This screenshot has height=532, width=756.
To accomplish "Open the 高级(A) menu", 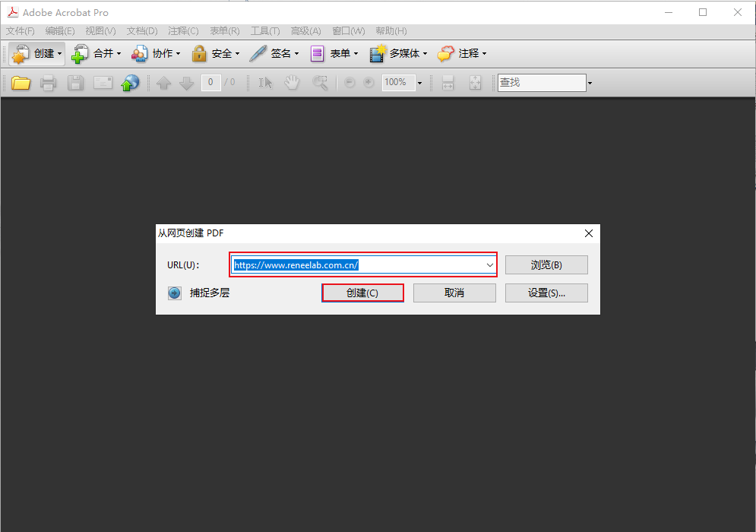I will [305, 31].
